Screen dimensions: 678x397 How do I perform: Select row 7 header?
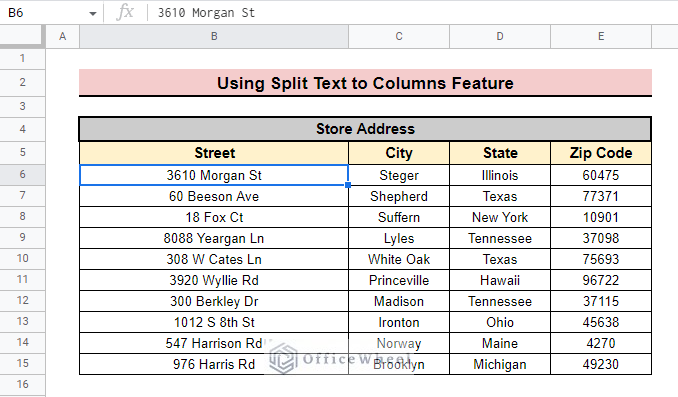pos(22,196)
